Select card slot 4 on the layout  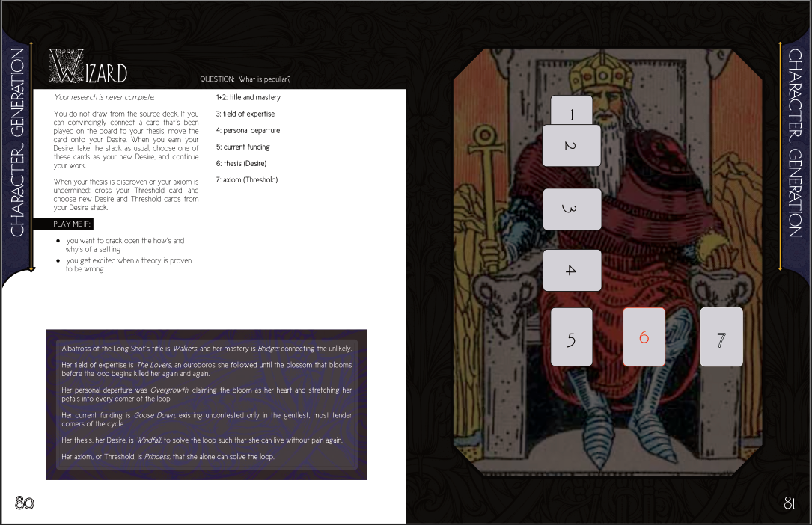573,271
